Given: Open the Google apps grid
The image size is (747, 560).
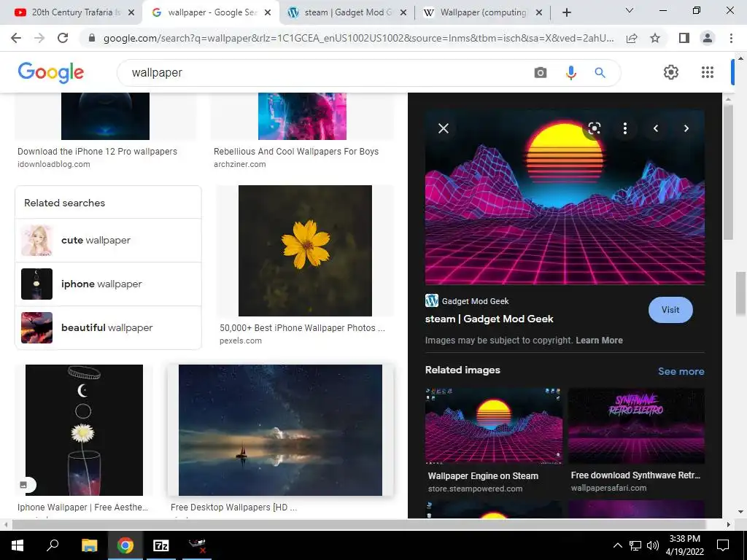Looking at the screenshot, I should [708, 72].
